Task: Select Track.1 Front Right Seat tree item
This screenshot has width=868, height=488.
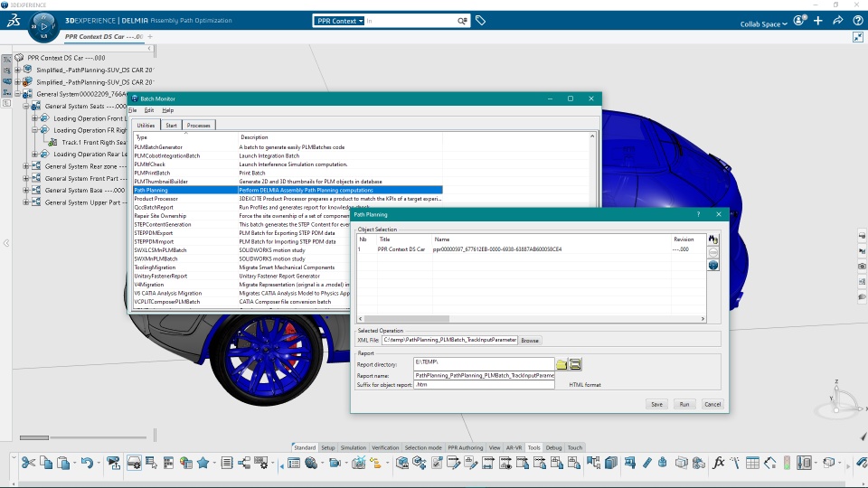Action: click(93, 142)
